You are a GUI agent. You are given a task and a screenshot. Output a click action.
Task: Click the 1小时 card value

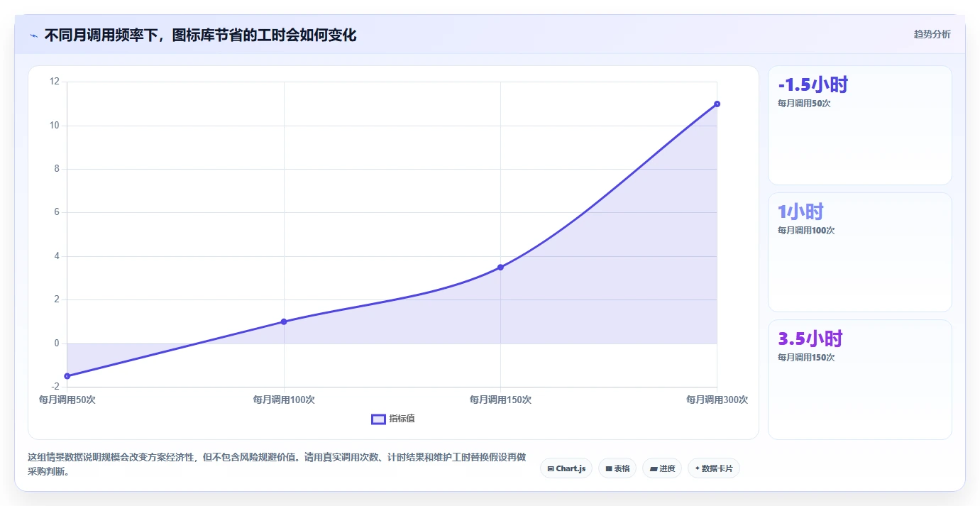coord(800,211)
